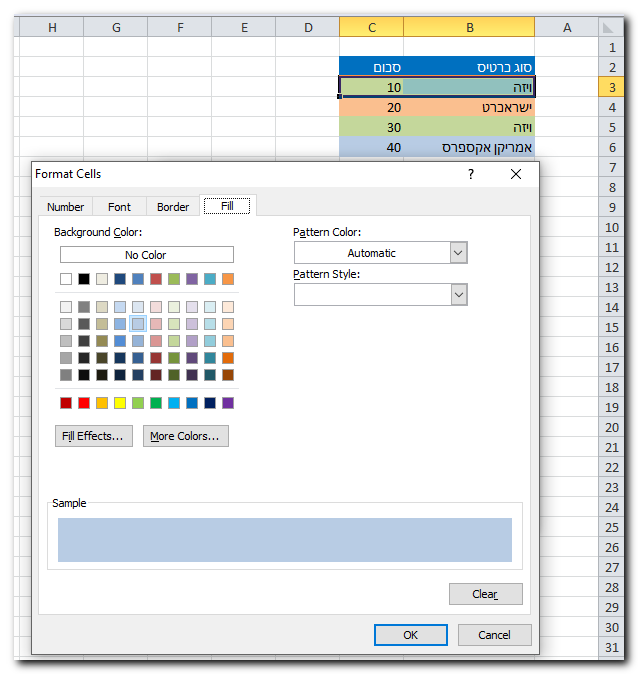Viewport: 638px width, 674px height.
Task: Select the black swatch in top theme row
Action: 84,279
